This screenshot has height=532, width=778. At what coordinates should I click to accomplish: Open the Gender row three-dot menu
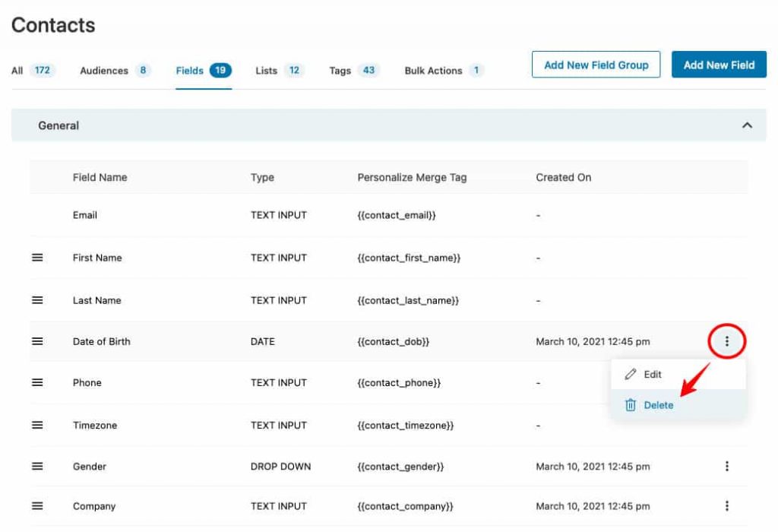pyautogui.click(x=726, y=466)
